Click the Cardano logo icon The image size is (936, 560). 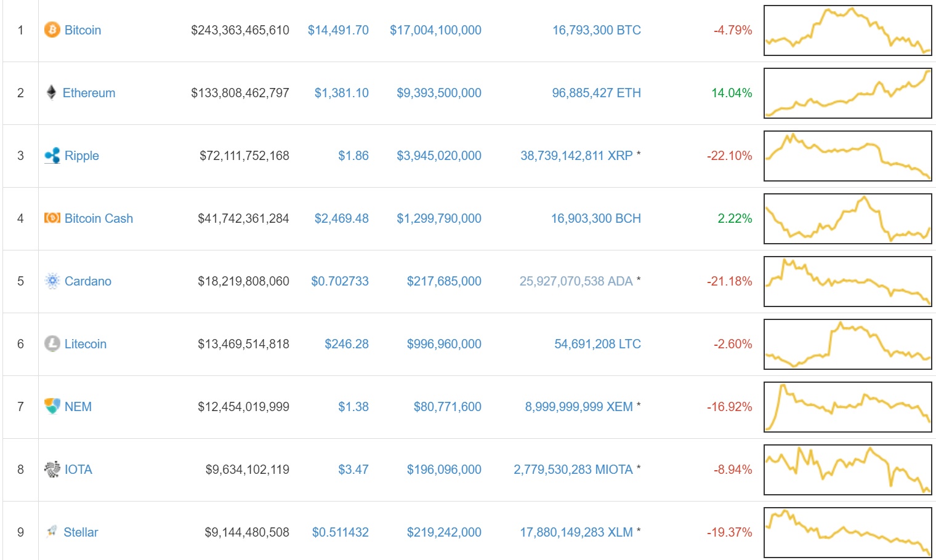point(52,281)
